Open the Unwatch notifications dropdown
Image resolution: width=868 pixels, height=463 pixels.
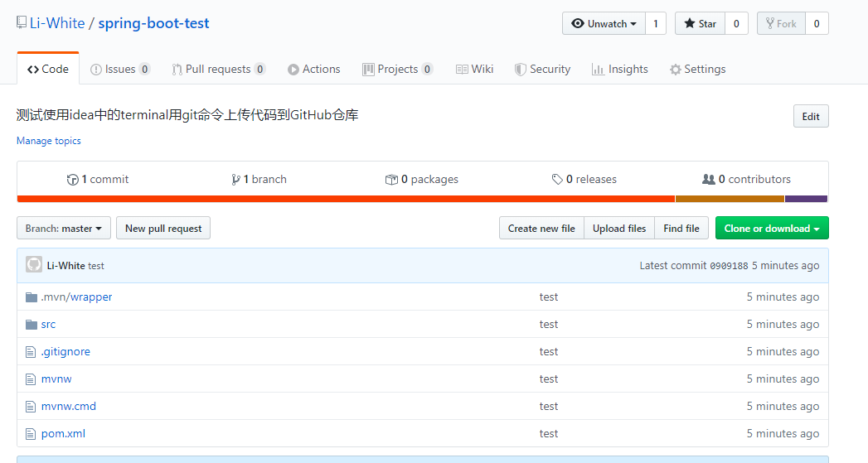click(x=604, y=24)
